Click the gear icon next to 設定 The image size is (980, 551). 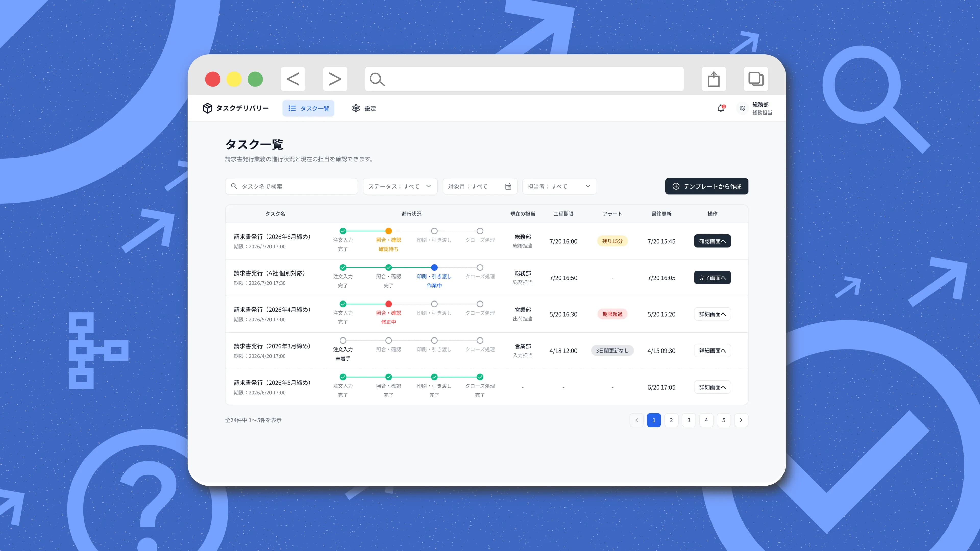(356, 108)
